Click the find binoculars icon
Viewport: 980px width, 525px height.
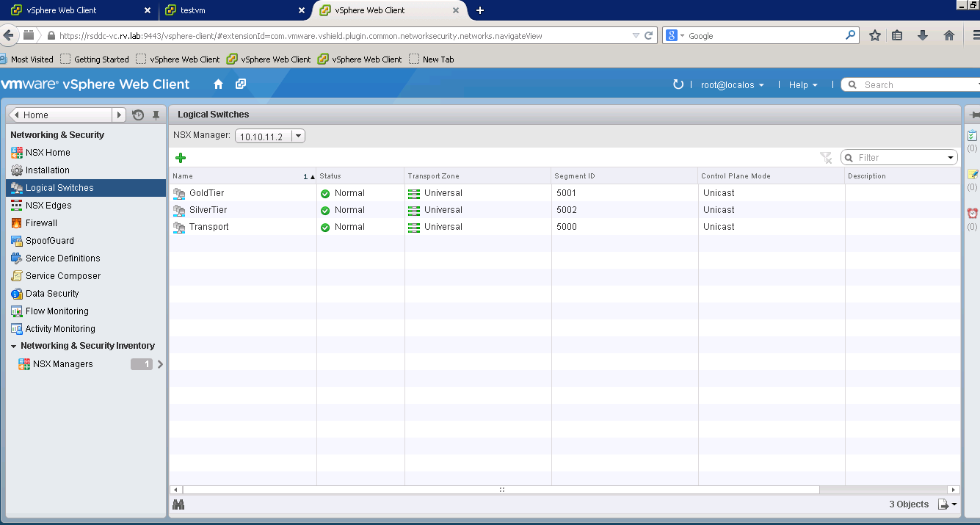pyautogui.click(x=178, y=504)
